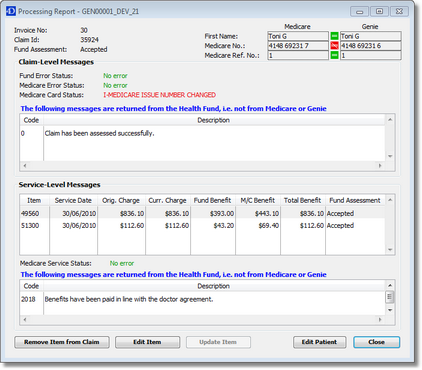
Task: Click the Medicare No. field showing 4148 69231 7
Action: [x=298, y=46]
